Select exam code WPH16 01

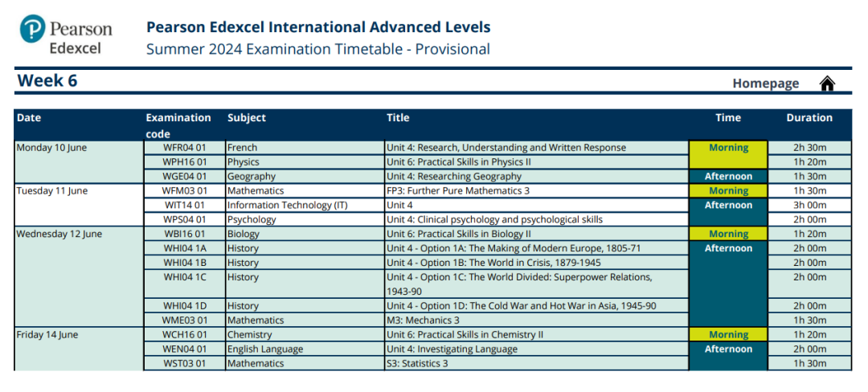pyautogui.click(x=184, y=162)
